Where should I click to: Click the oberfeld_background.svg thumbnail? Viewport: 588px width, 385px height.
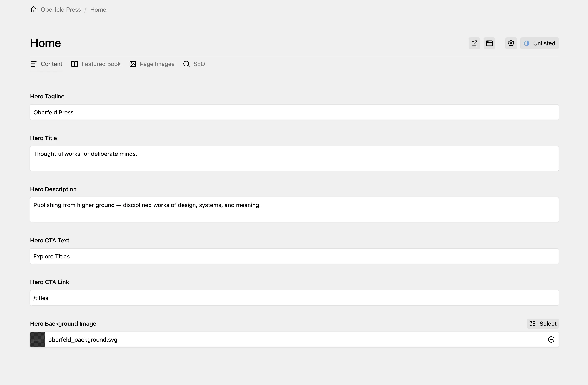click(37, 339)
